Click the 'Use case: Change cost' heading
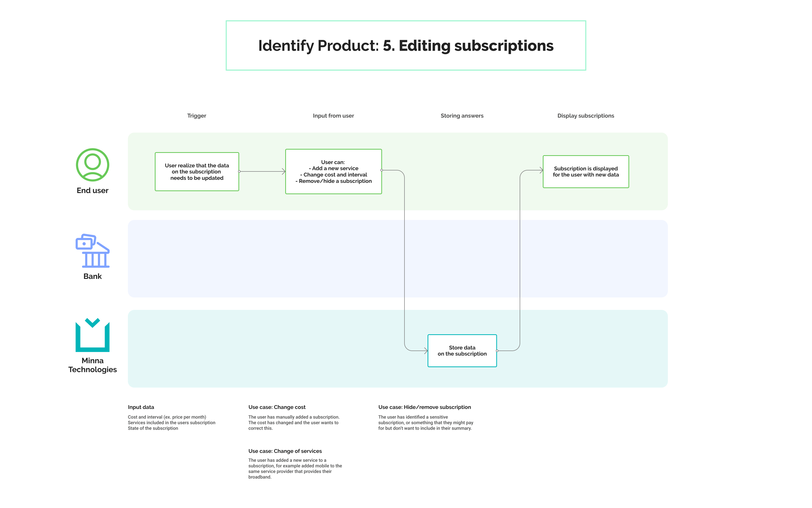812x508 pixels. (x=277, y=407)
